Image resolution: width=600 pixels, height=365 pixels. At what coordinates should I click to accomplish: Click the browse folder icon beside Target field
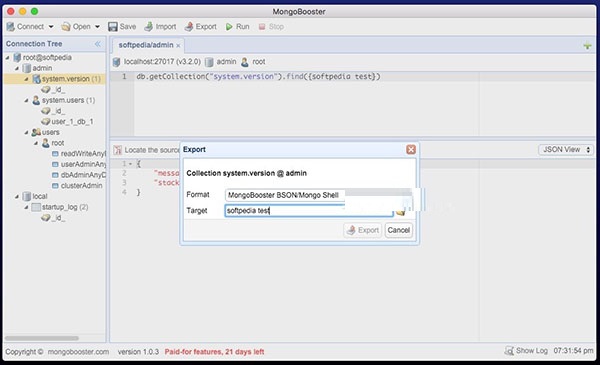coord(401,212)
